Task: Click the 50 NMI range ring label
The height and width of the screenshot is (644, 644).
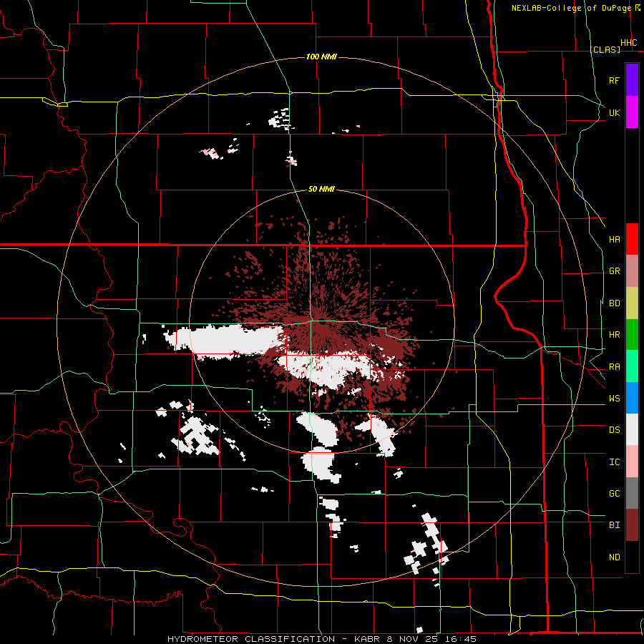Action: (x=321, y=189)
